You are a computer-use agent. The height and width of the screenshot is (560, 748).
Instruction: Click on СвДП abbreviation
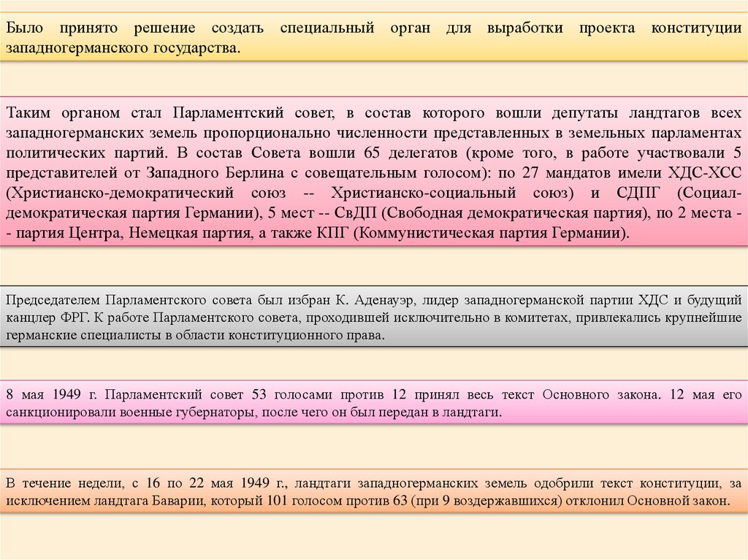click(356, 212)
